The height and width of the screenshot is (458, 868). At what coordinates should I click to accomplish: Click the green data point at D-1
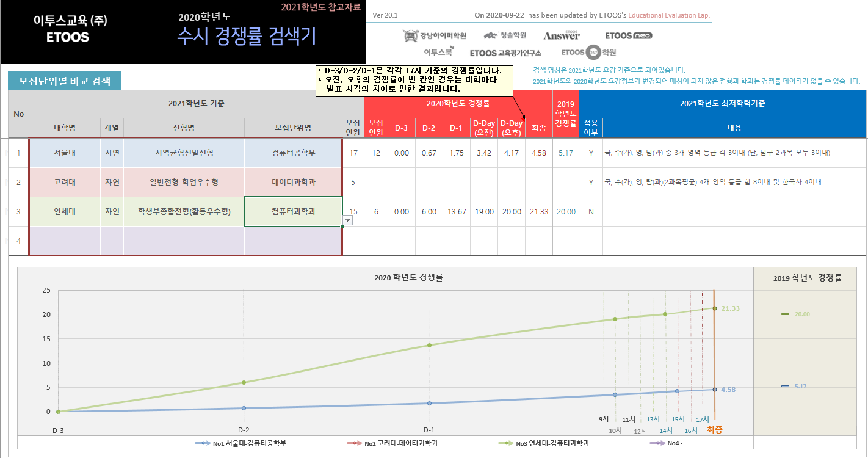point(429,345)
